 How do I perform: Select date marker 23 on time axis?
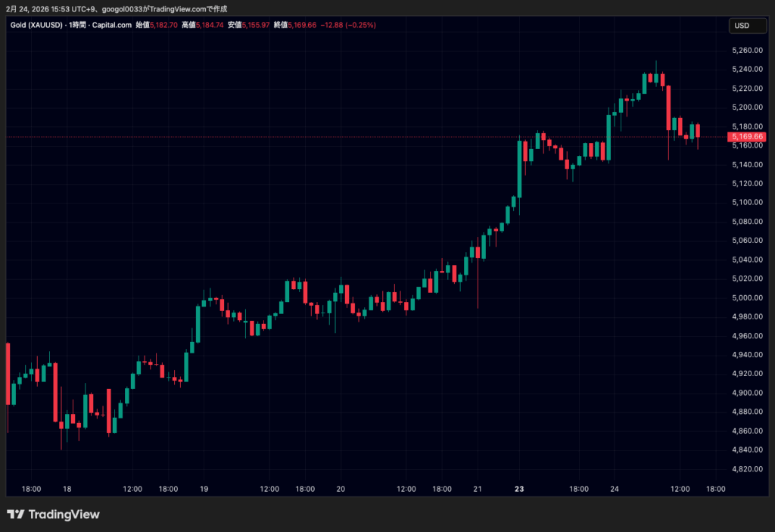[x=518, y=489]
